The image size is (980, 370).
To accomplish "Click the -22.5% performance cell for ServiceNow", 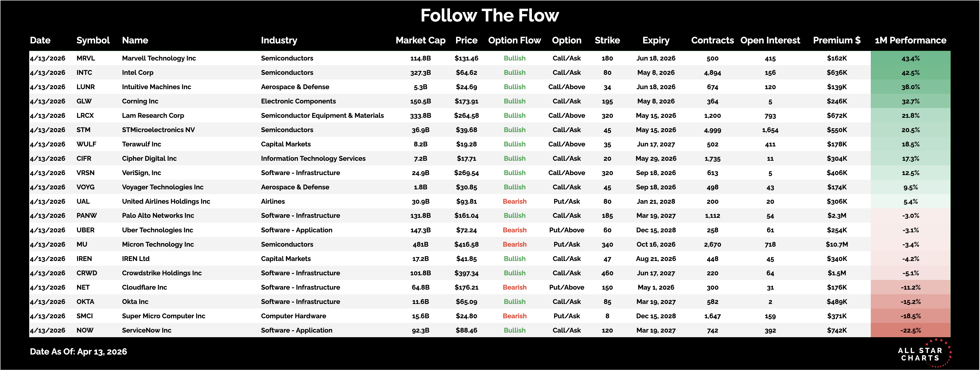I will [910, 331].
